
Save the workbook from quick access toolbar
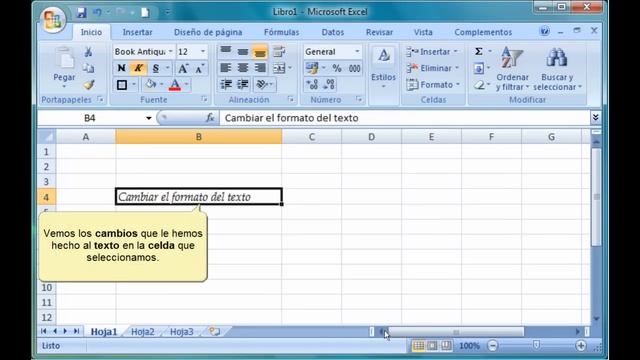pos(81,12)
